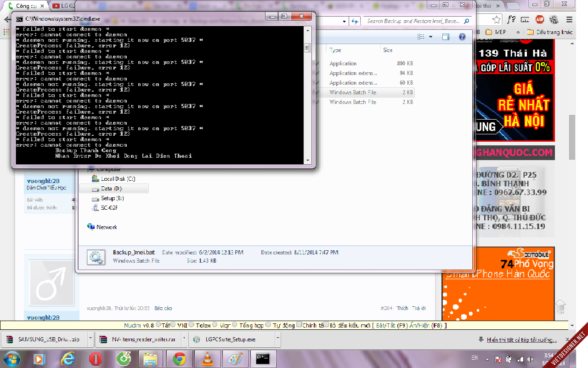Bookmark this page with star icon
This screenshot has height=368, width=588.
pos(497,20)
